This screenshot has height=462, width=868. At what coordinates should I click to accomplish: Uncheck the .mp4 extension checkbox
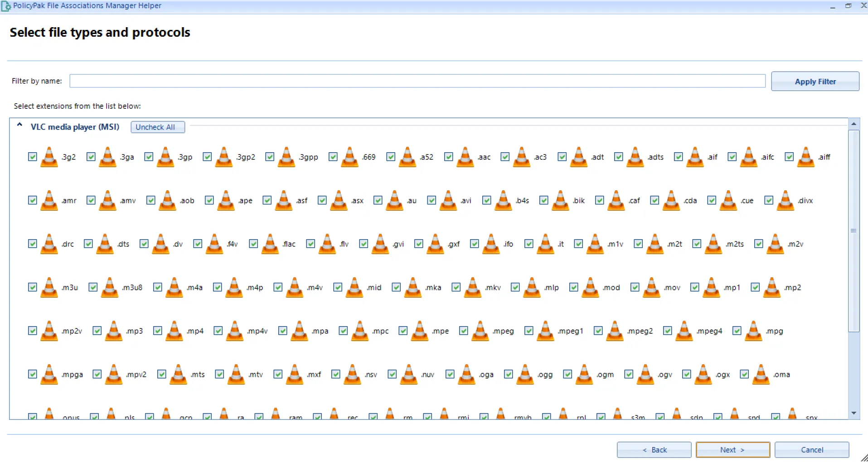pos(158,331)
